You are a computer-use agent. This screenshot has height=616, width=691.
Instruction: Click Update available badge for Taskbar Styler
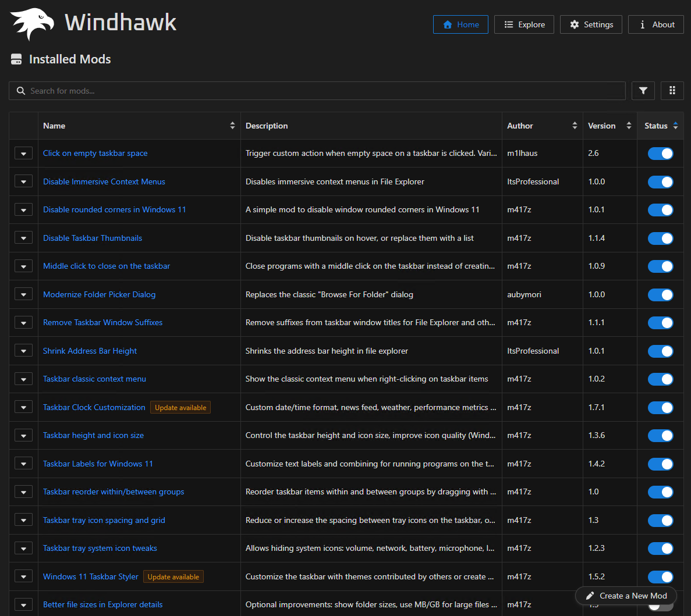pos(173,577)
